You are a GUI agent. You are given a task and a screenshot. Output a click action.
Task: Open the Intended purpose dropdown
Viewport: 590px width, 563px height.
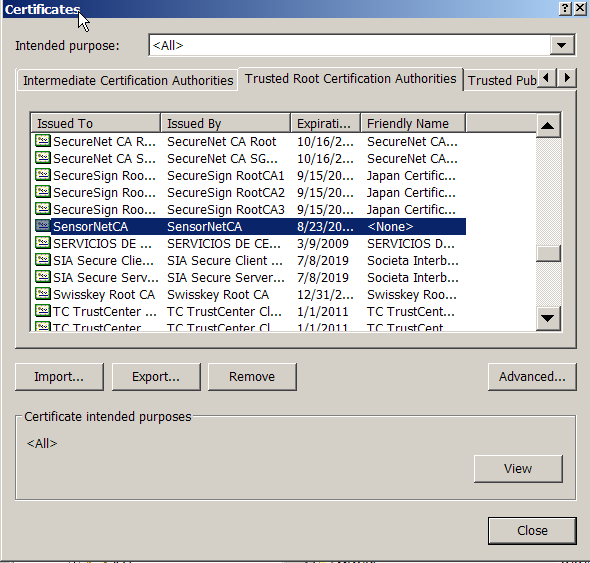click(562, 45)
